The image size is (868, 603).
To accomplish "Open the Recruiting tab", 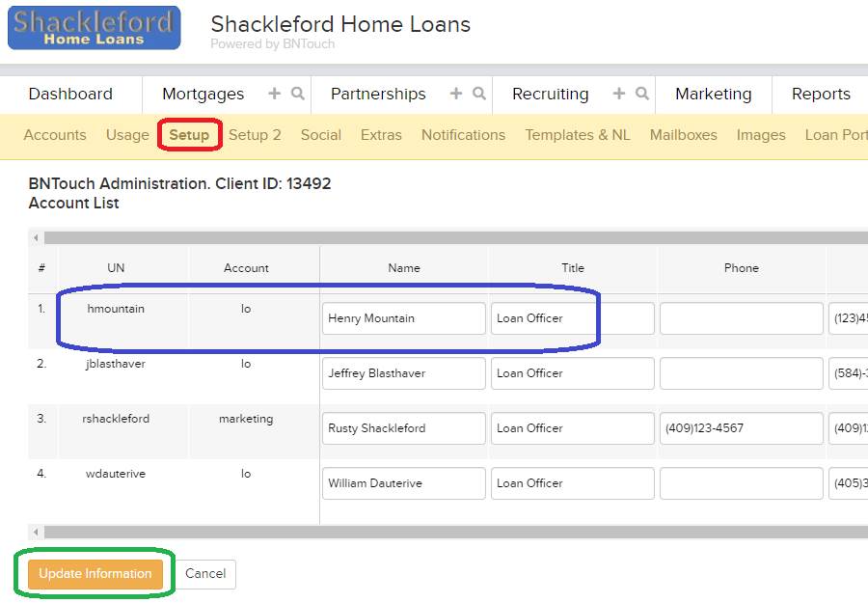I will pos(551,95).
